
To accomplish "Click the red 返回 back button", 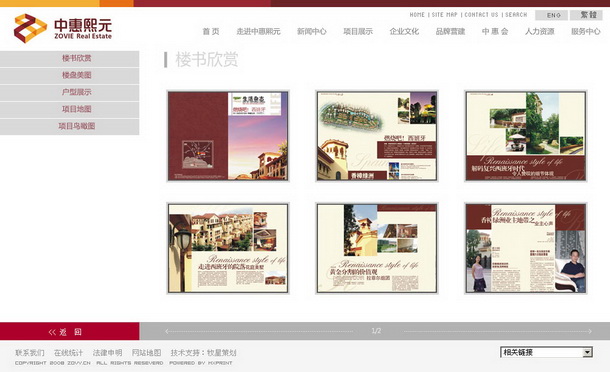I will [x=70, y=332].
